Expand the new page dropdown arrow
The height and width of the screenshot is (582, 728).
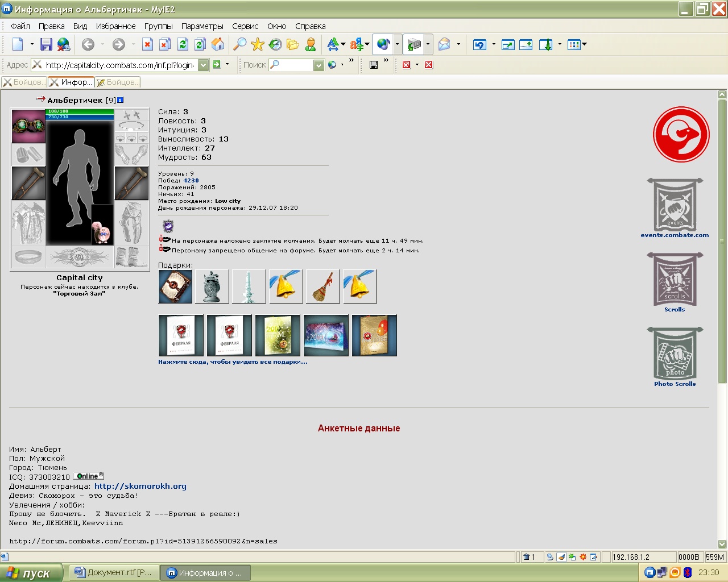click(x=32, y=44)
